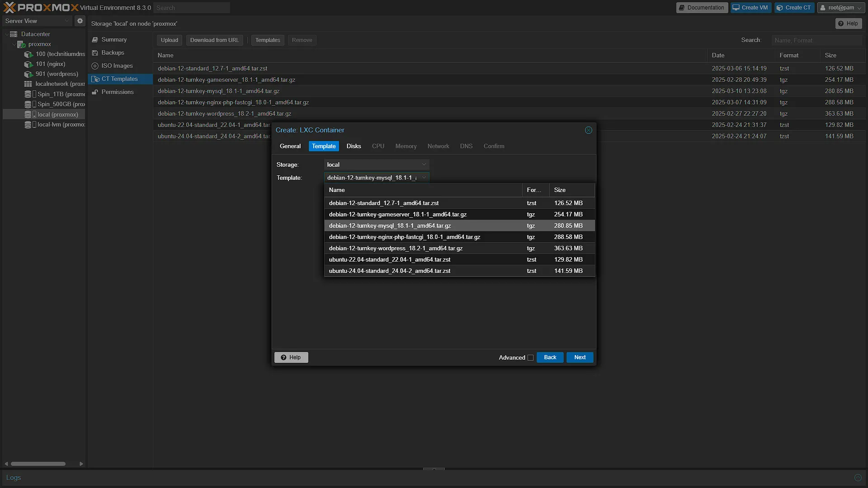This screenshot has width=868, height=488.
Task: Open Permissions via its unlock icon
Action: 95,92
